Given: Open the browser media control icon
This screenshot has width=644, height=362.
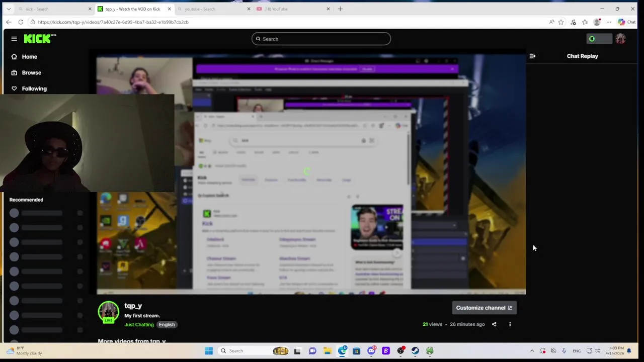Looking at the screenshot, I should click(x=573, y=22).
